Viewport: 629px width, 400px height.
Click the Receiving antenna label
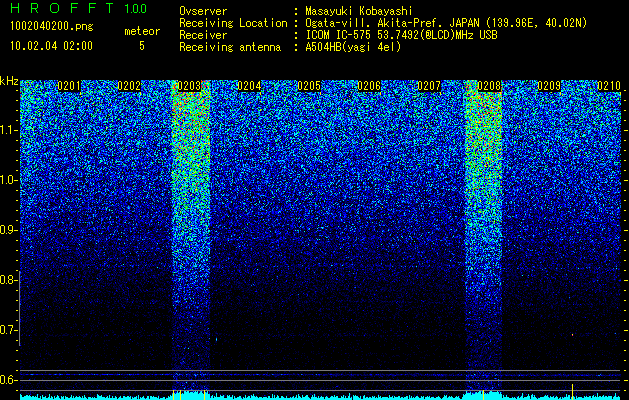pyautogui.click(x=230, y=47)
